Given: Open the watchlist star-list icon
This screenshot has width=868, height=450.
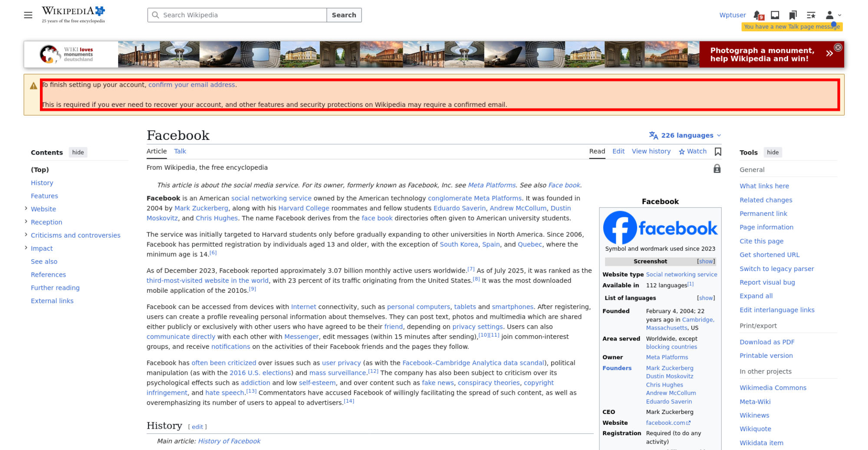Looking at the screenshot, I should click(811, 15).
